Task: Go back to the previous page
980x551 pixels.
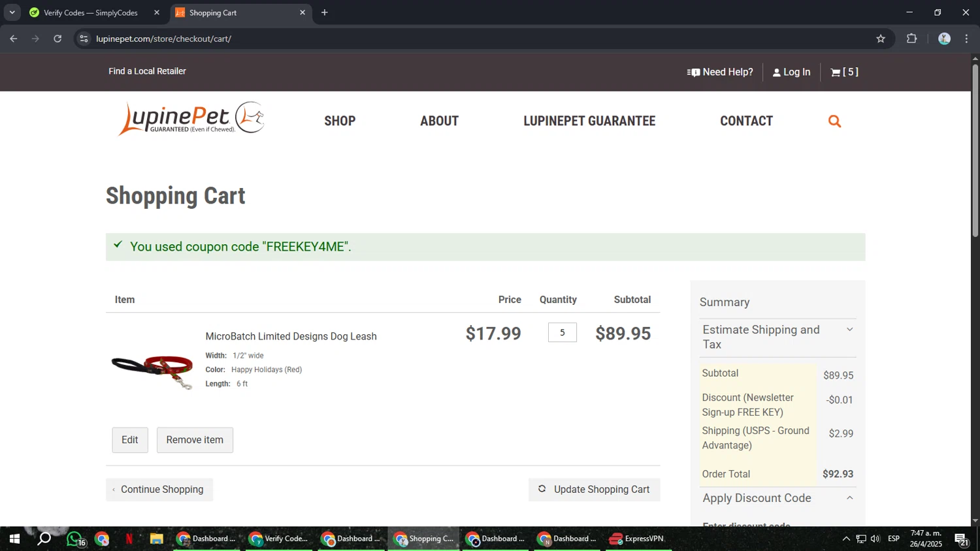Action: point(14,39)
